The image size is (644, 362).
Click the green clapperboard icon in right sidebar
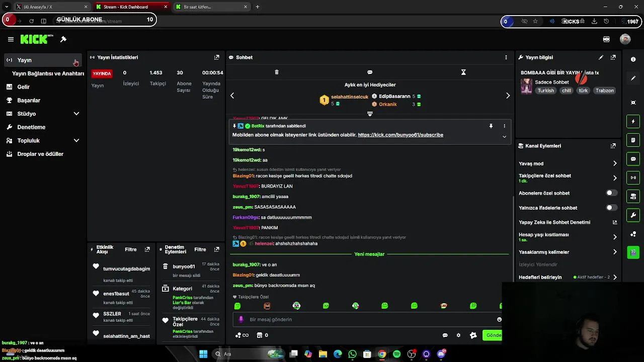tap(633, 252)
